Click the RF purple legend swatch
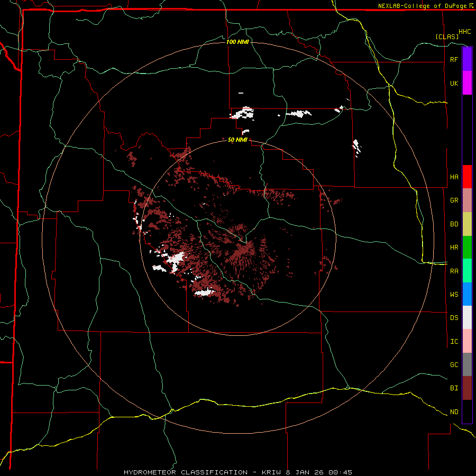 [x=467, y=59]
